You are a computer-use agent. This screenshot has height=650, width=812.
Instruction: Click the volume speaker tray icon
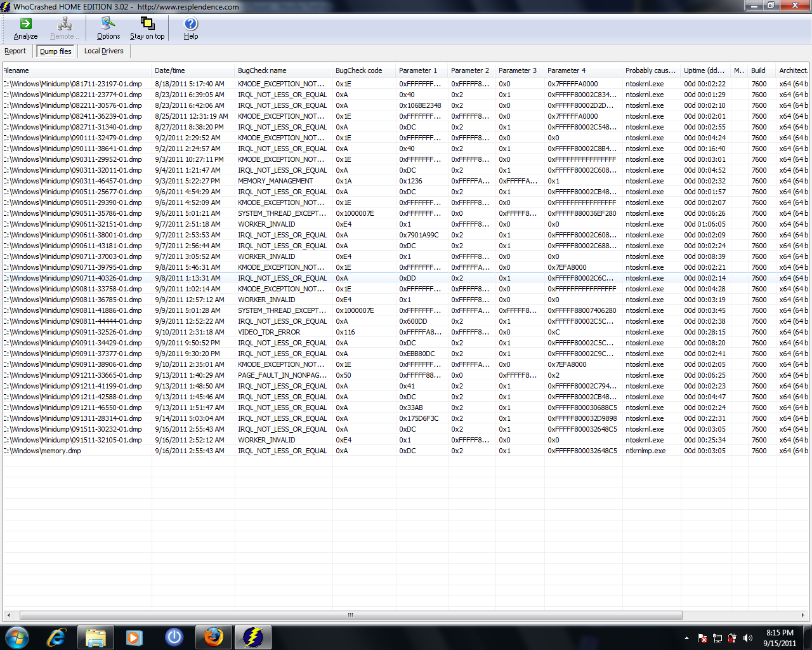click(x=748, y=638)
